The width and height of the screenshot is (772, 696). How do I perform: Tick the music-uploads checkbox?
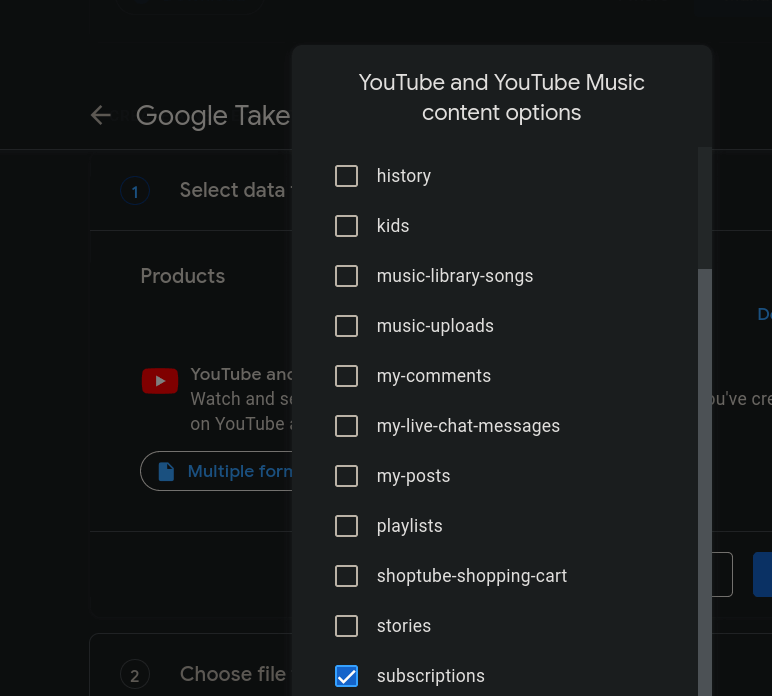[x=346, y=326]
